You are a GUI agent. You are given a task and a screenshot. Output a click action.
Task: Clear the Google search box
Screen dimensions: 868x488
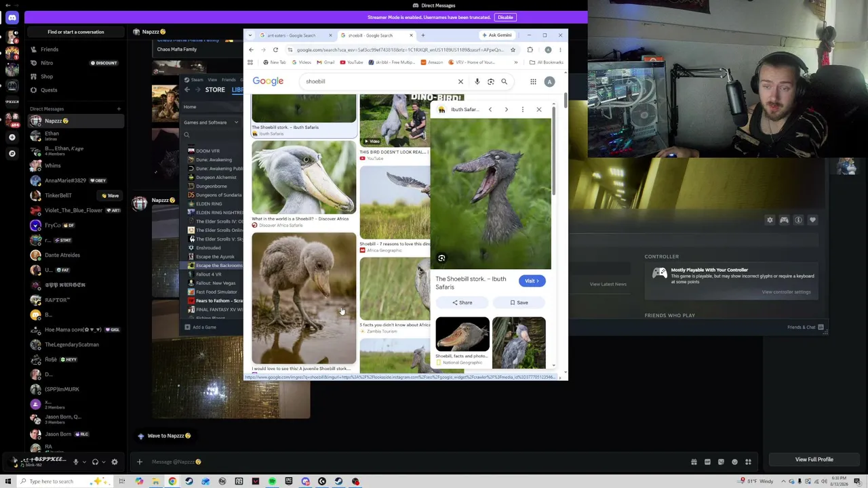[x=460, y=81]
